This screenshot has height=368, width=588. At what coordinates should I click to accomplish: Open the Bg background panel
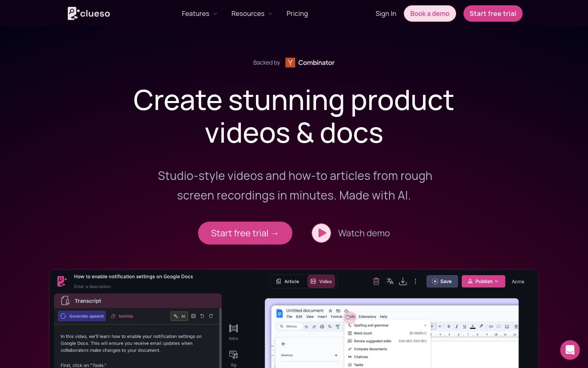tap(234, 359)
